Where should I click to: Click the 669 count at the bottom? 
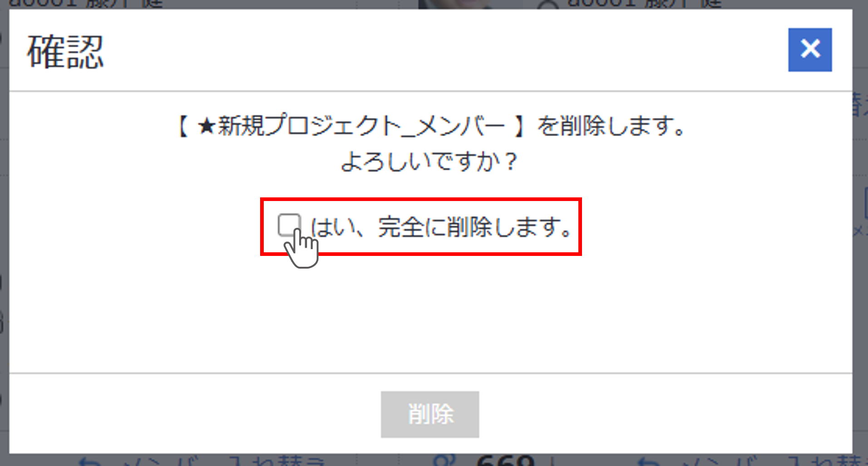pos(505,460)
